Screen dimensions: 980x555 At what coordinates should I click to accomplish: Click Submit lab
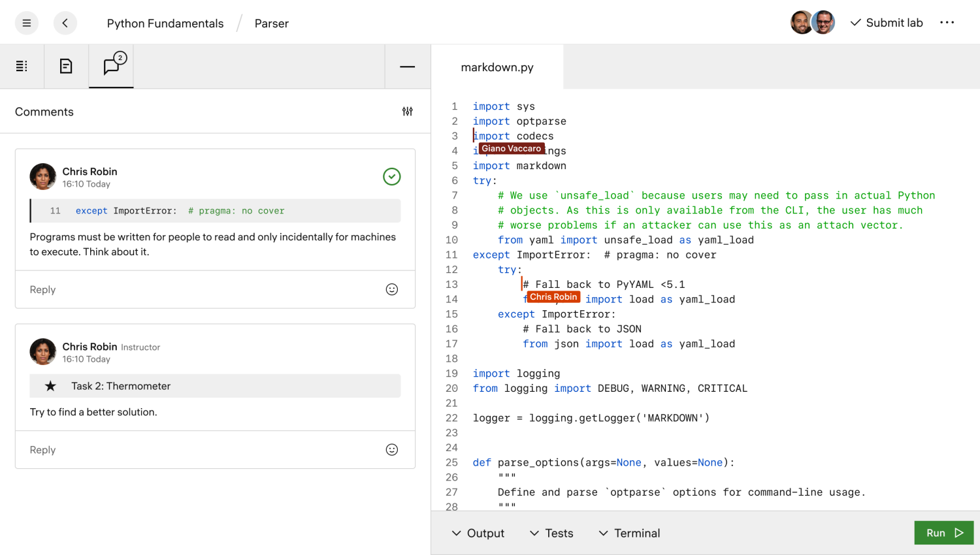886,23
